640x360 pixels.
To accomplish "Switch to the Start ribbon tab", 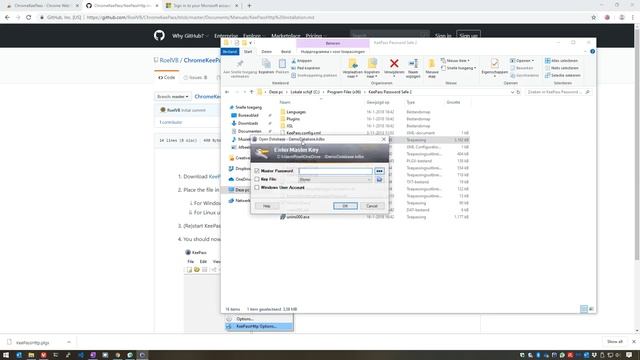I will (248, 52).
